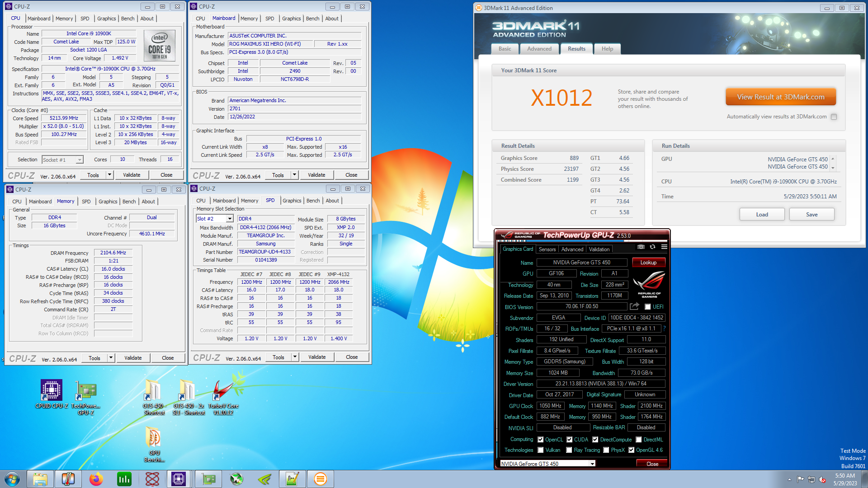Open Help tab in 3DMark 11

click(607, 49)
